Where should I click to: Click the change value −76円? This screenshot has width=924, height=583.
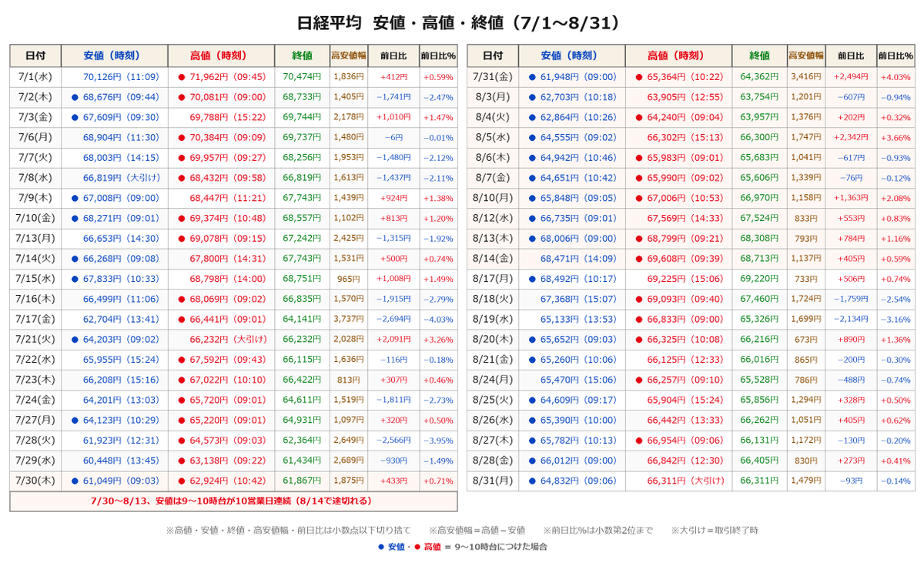tap(851, 177)
